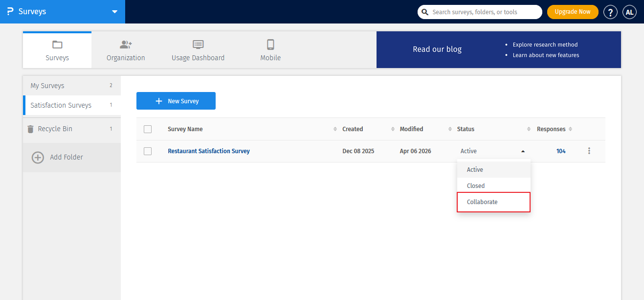This screenshot has width=644, height=300.
Task: Choose Active in status dropdown list
Action: 494,170
